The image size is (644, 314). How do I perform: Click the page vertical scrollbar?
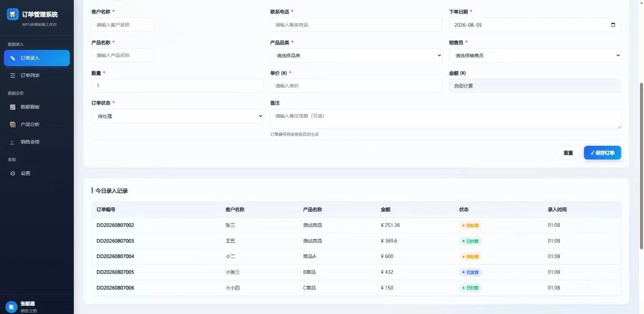tap(641, 166)
